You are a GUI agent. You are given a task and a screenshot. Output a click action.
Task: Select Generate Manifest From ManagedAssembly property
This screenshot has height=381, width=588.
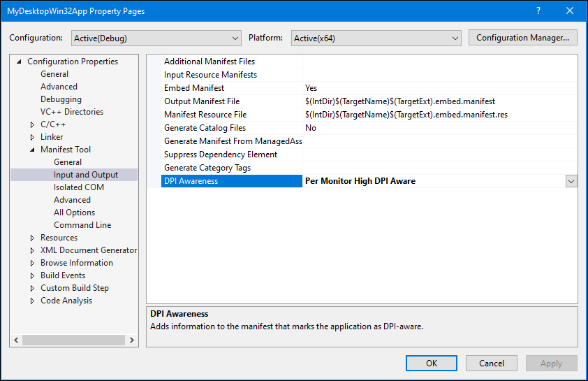click(x=232, y=141)
